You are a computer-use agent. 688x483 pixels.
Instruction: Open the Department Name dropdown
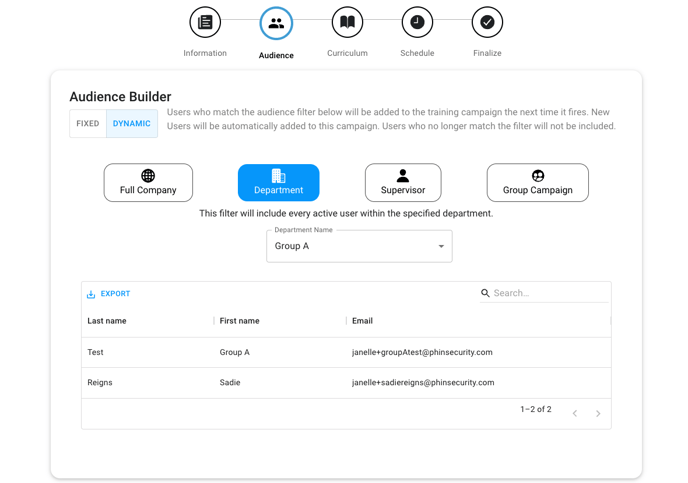coord(359,246)
